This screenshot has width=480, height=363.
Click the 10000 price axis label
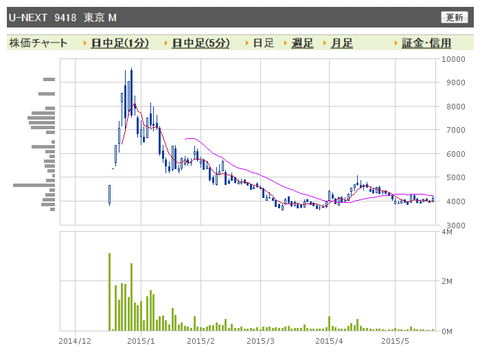453,59
